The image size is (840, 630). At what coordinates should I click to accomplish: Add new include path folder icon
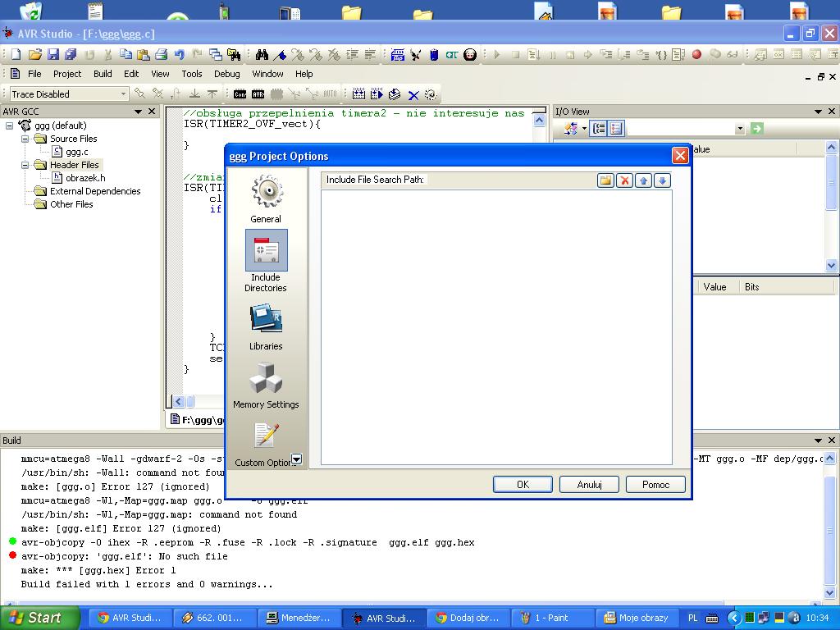(x=606, y=180)
